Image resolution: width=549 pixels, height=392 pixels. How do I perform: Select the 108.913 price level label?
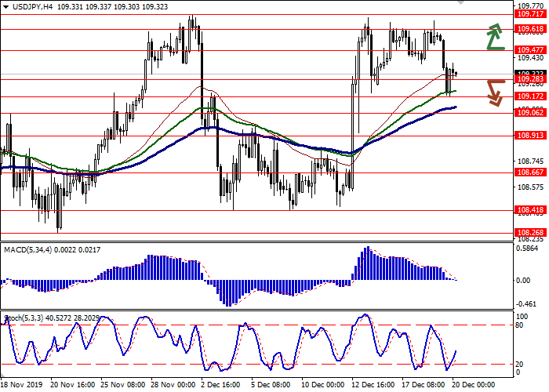[x=530, y=136]
